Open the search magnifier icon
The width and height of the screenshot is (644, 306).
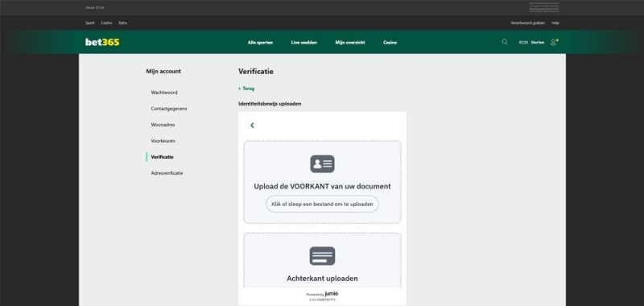[505, 42]
